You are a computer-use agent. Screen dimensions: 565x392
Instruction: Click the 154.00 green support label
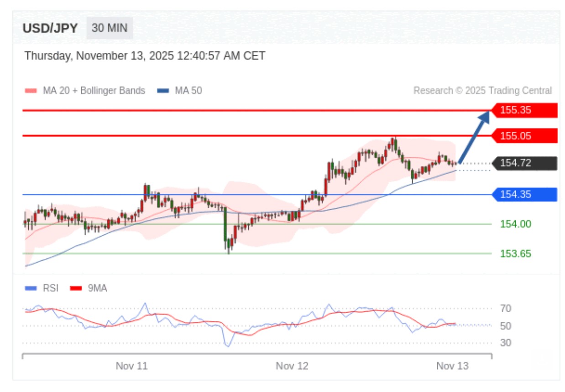pos(515,224)
